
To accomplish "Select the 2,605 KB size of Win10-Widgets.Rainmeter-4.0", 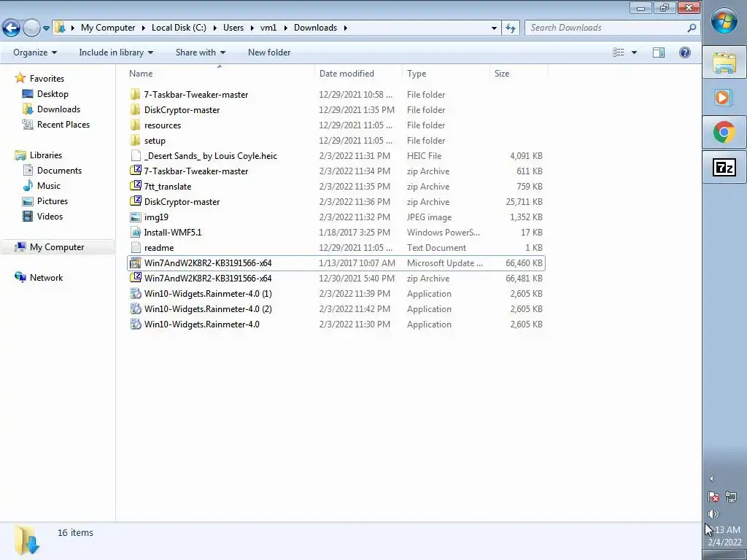I will pos(526,324).
